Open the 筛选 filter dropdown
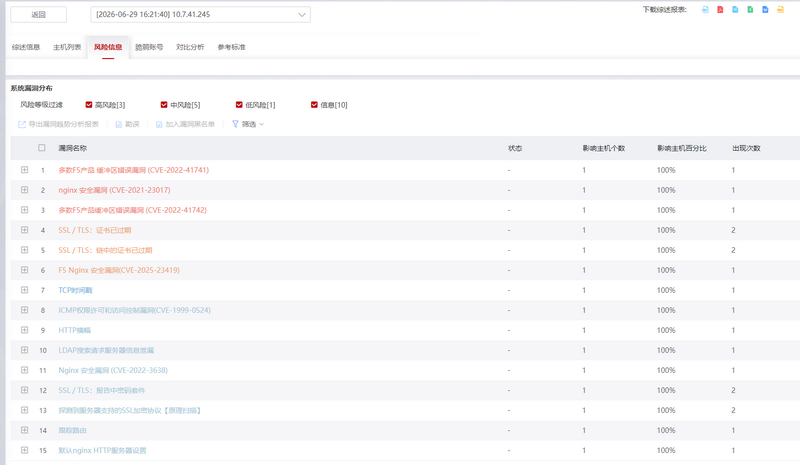This screenshot has height=465, width=800. [248, 124]
